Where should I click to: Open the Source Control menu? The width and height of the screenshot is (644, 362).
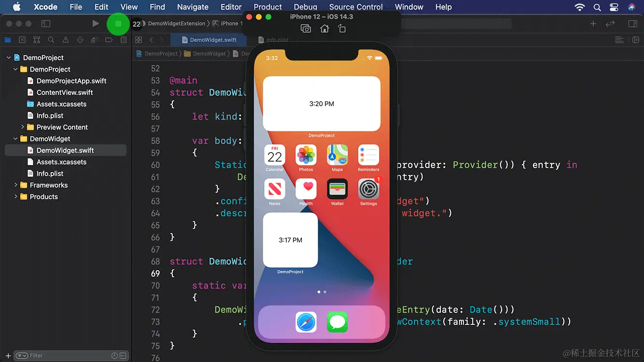(x=356, y=7)
